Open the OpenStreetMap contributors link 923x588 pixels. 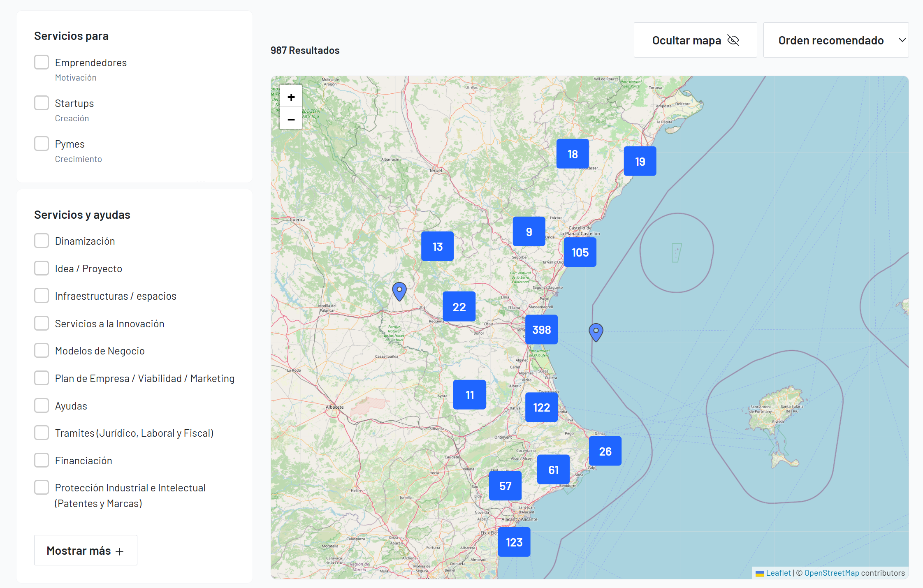(831, 573)
